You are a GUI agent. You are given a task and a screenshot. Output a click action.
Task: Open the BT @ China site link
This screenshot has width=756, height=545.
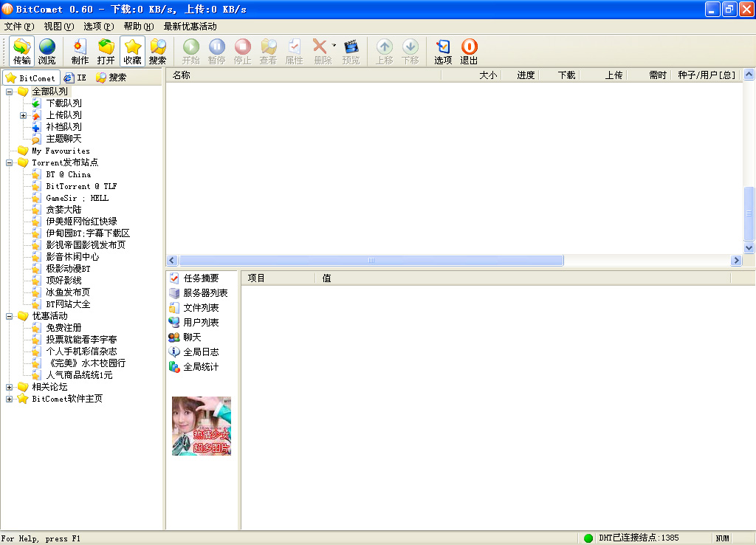[x=69, y=174]
